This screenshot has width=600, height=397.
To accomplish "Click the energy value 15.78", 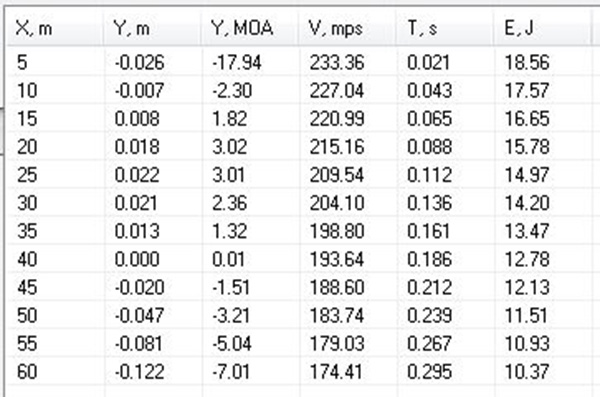I will (x=527, y=147).
